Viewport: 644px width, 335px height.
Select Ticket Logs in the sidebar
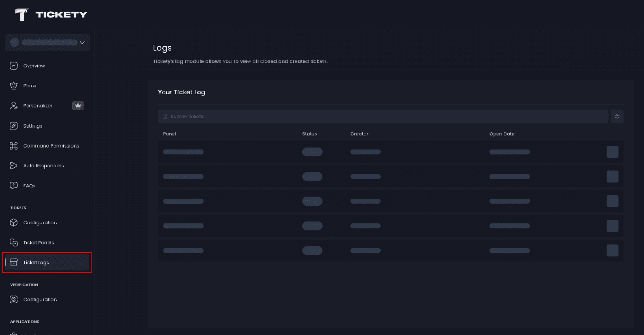click(x=36, y=262)
